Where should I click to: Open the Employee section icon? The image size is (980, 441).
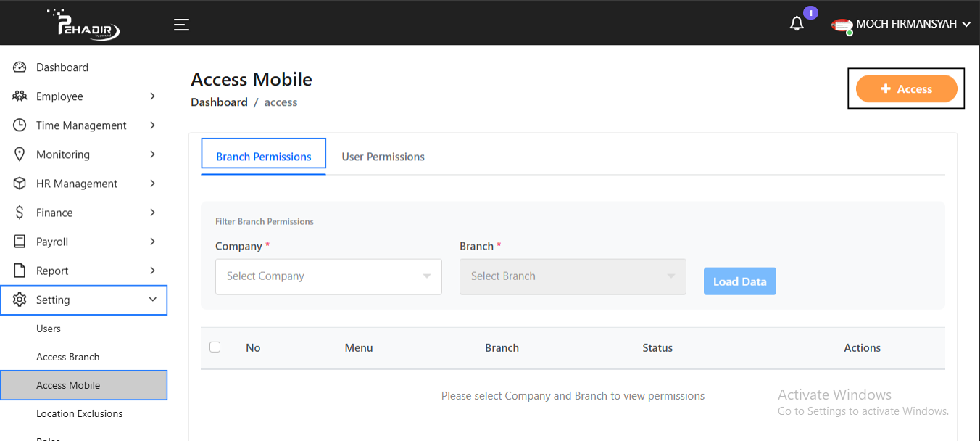(19, 96)
